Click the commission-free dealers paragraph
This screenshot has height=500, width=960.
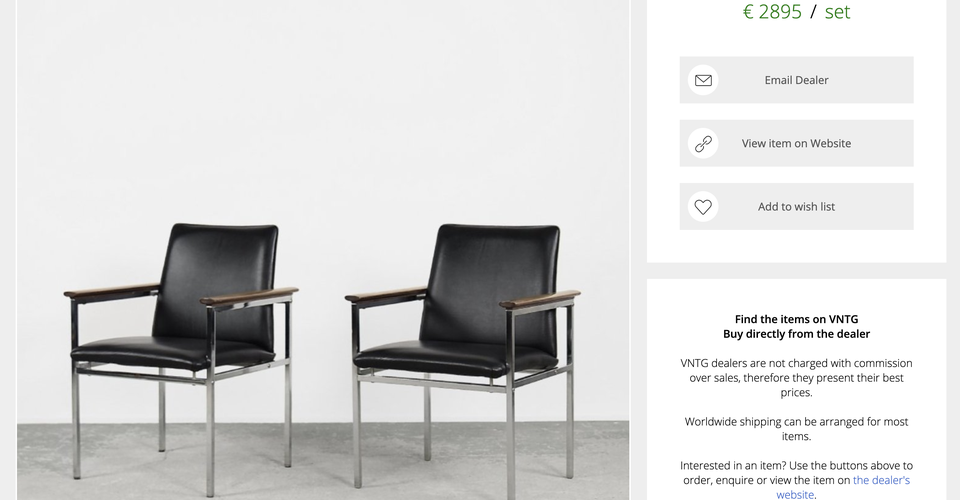coord(796,378)
